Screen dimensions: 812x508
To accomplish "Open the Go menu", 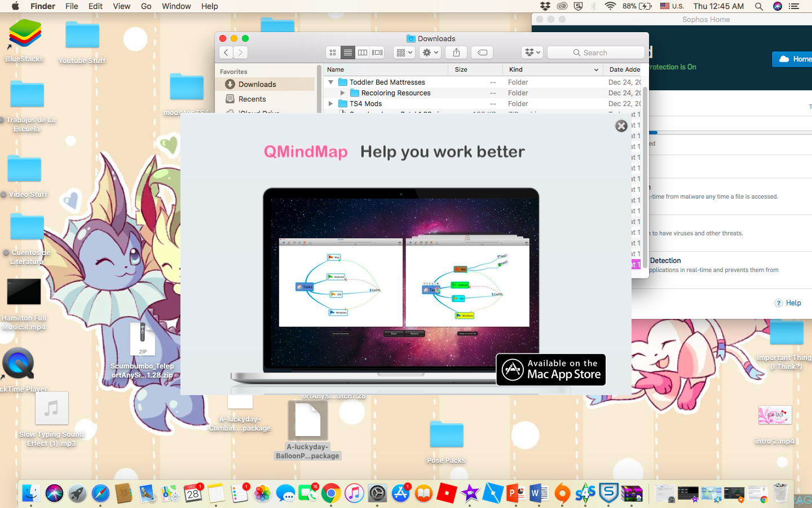I will (x=146, y=6).
